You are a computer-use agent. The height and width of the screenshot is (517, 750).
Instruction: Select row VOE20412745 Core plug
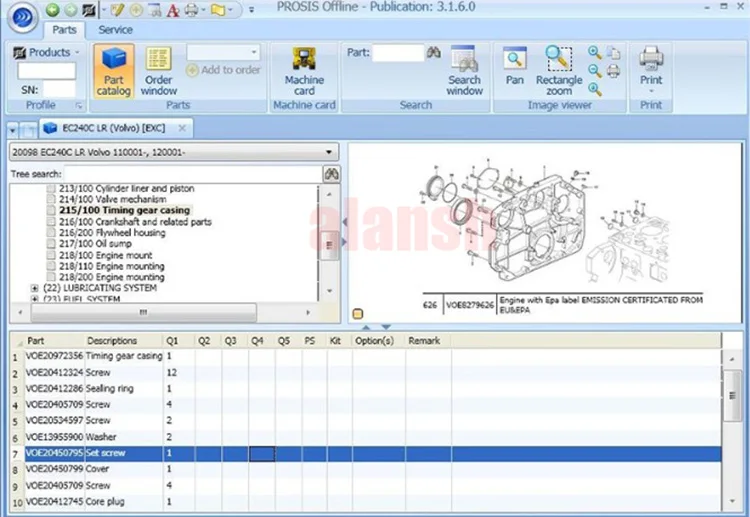click(373, 502)
